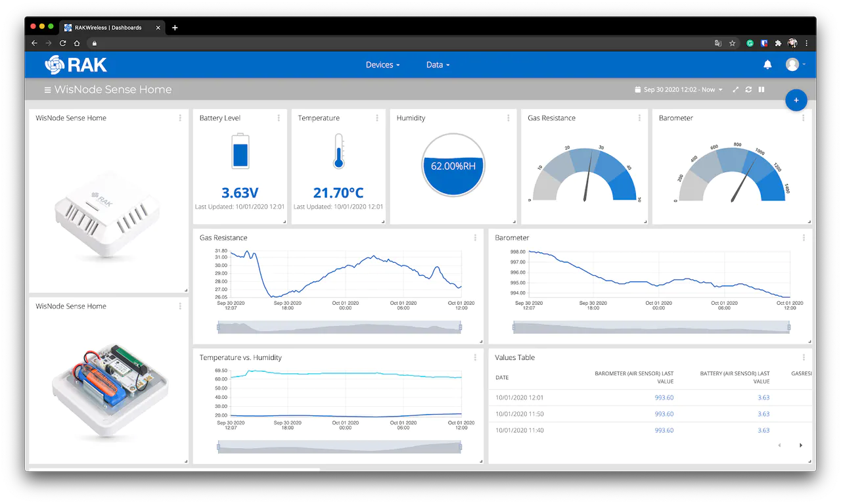Open Battery Level widget options menu
The height and width of the screenshot is (504, 841).
(279, 118)
